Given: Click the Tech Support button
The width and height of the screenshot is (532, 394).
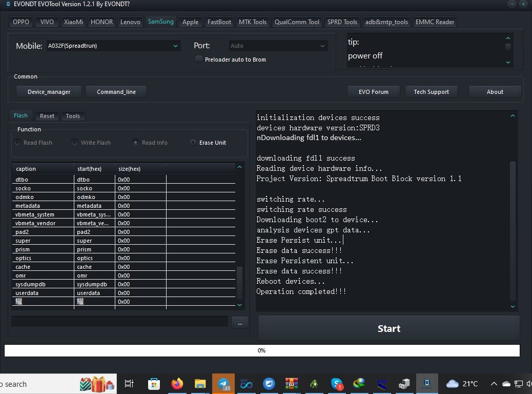Looking at the screenshot, I should 431,92.
